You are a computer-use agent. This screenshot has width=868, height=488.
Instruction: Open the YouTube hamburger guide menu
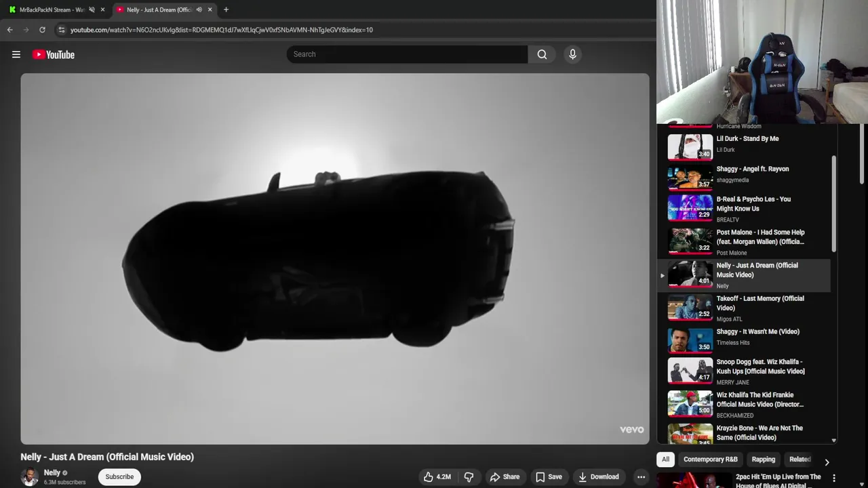(x=16, y=54)
